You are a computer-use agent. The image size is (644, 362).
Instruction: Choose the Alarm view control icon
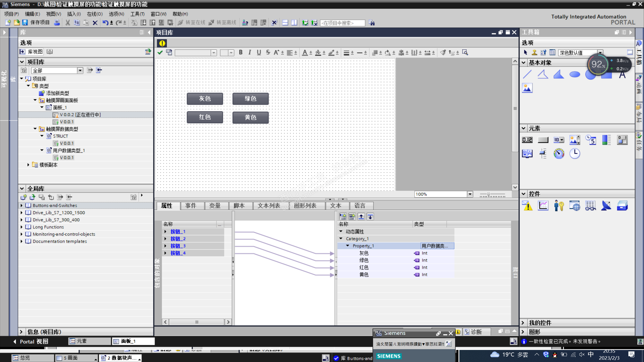point(527,206)
